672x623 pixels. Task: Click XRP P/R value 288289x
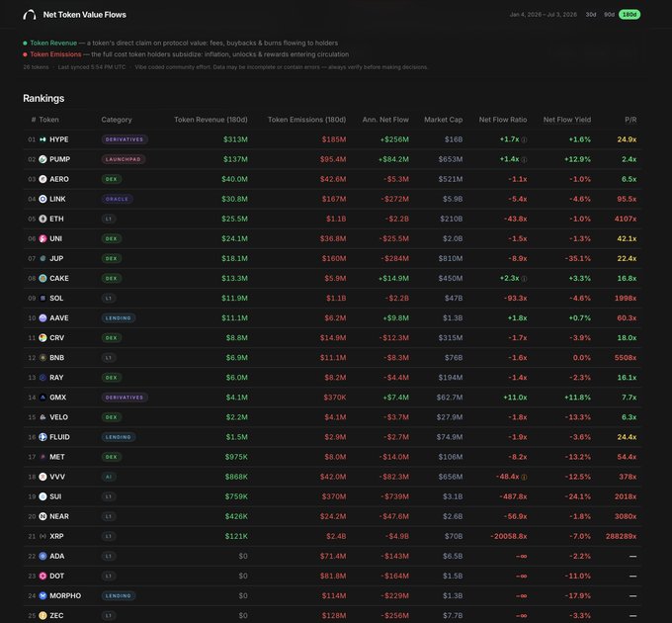coord(621,536)
